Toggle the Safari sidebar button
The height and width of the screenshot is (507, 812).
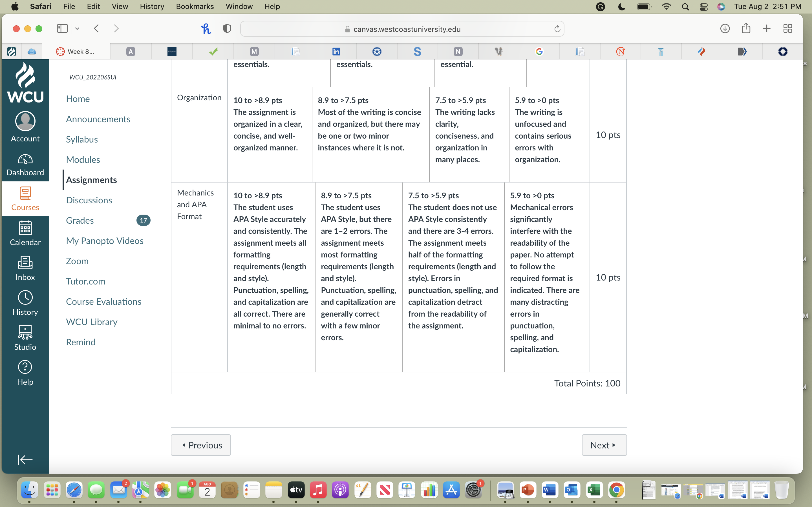point(62,28)
